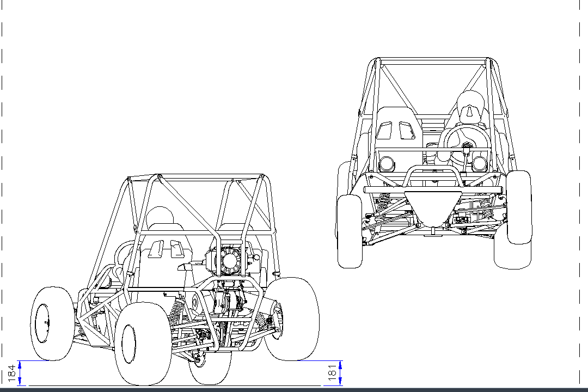Click a rear suspension spring in perspective view

tap(175, 313)
